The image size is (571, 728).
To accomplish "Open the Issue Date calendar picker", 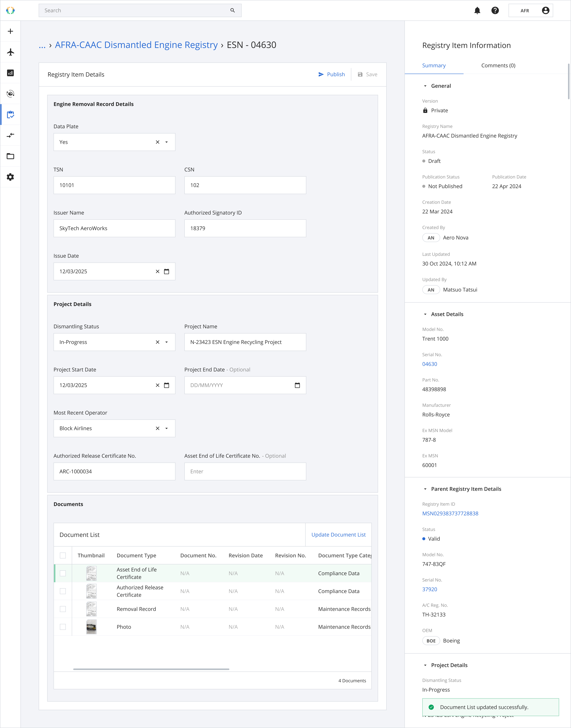I will (x=166, y=272).
